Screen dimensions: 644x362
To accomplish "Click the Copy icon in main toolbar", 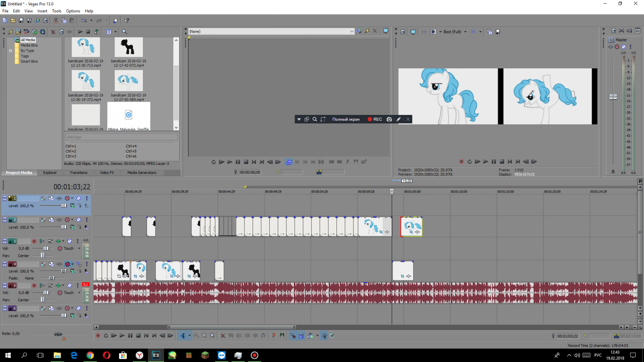I will 64,21.
